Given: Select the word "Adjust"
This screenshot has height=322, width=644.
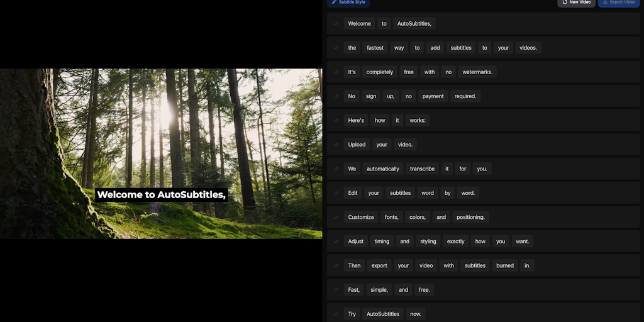Looking at the screenshot, I should pyautogui.click(x=356, y=241).
